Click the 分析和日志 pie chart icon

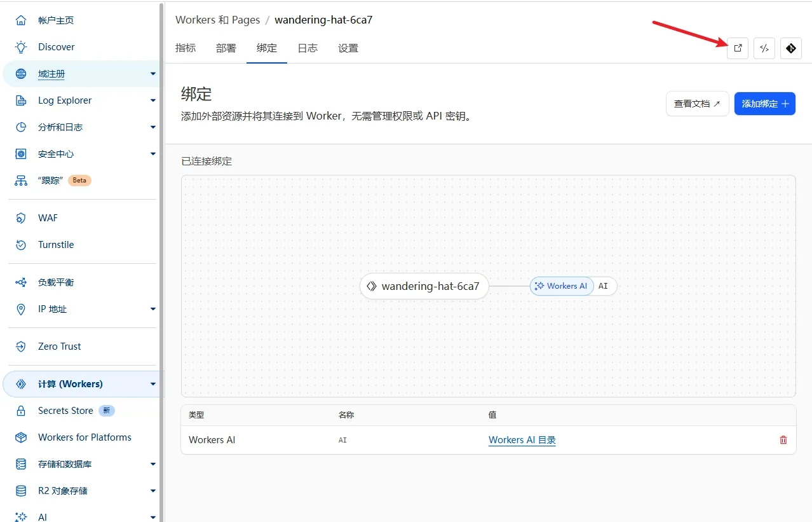(21, 127)
